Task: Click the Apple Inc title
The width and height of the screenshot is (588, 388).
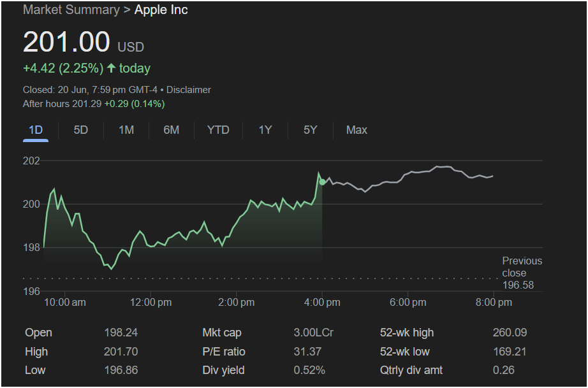Action: pos(161,10)
